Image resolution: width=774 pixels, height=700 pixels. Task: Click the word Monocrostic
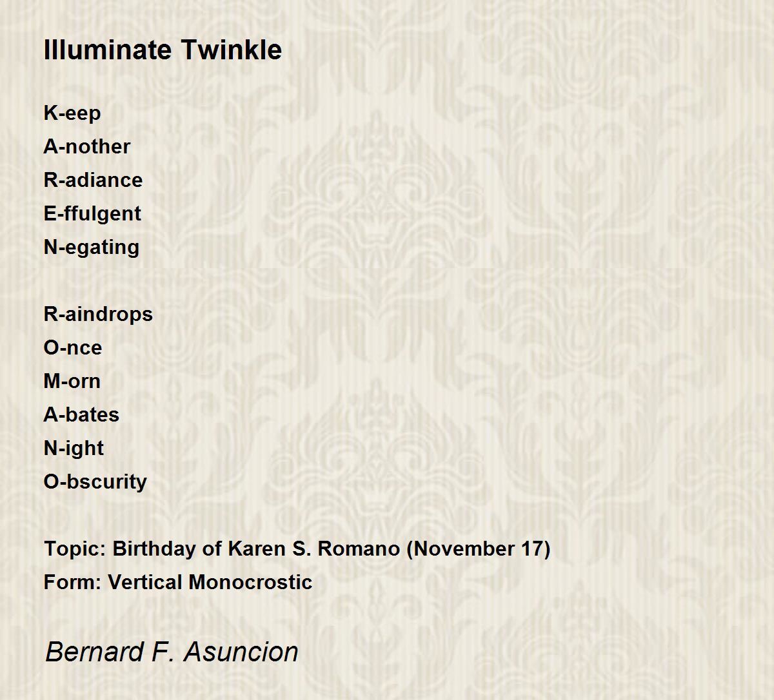251,582
